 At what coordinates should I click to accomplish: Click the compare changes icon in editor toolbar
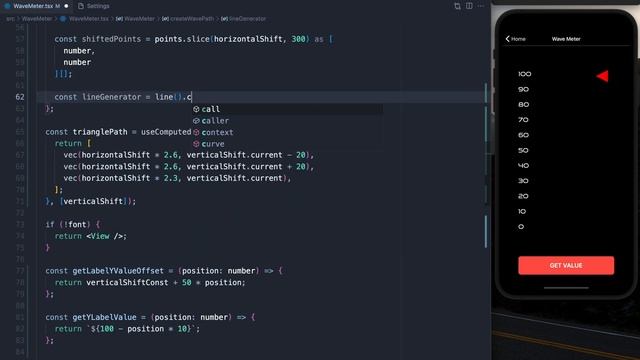[x=457, y=6]
